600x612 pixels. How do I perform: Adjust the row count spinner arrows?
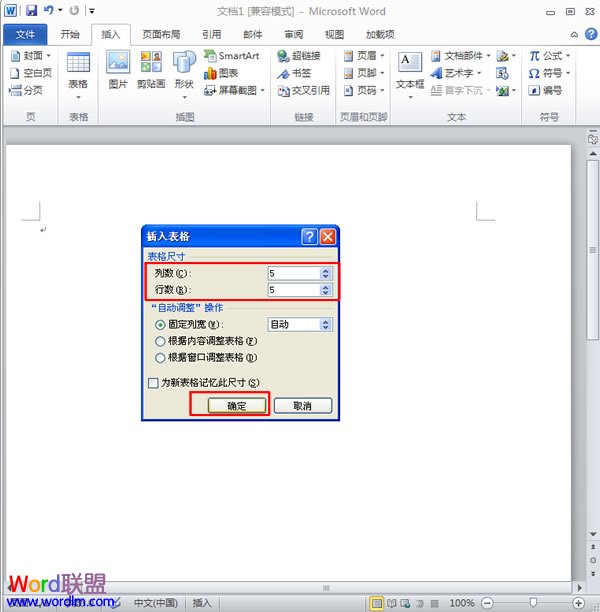click(x=326, y=290)
